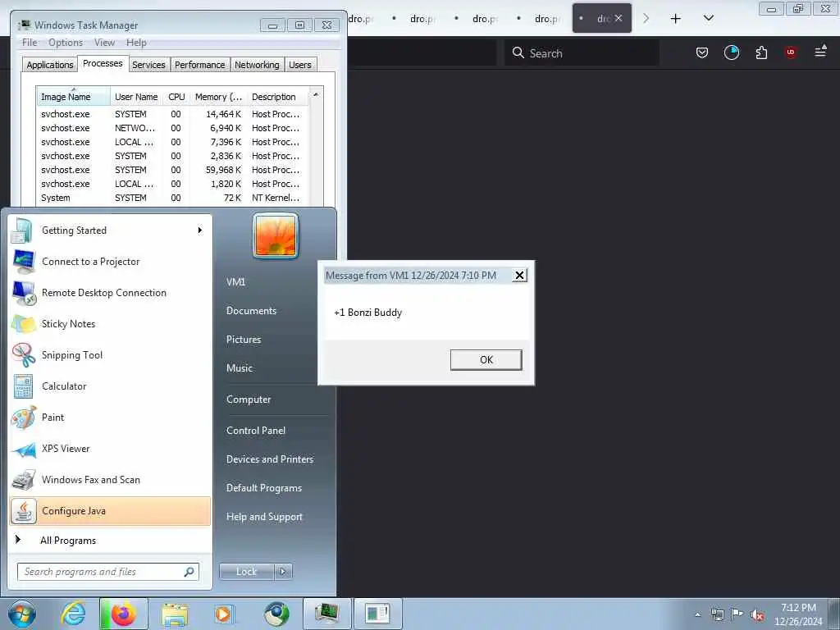Open Windows Fax and Scan
Image resolution: width=840 pixels, height=630 pixels.
tap(110, 479)
